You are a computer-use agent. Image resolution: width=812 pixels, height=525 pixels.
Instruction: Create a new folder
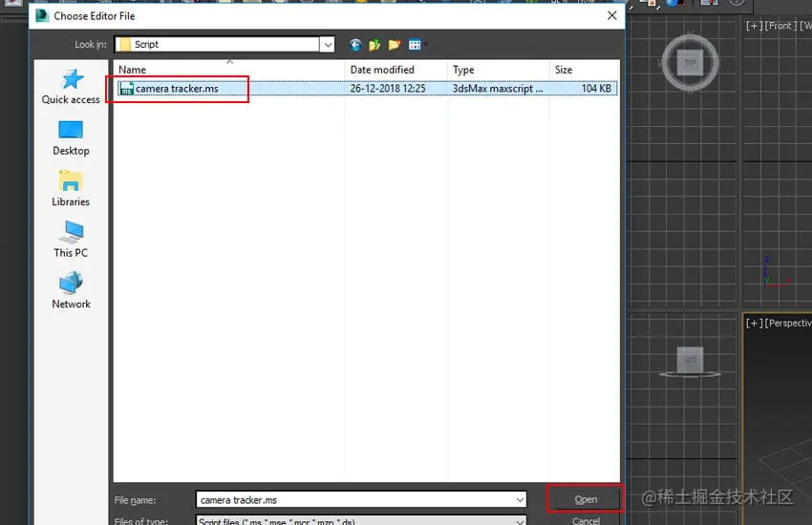coord(395,45)
